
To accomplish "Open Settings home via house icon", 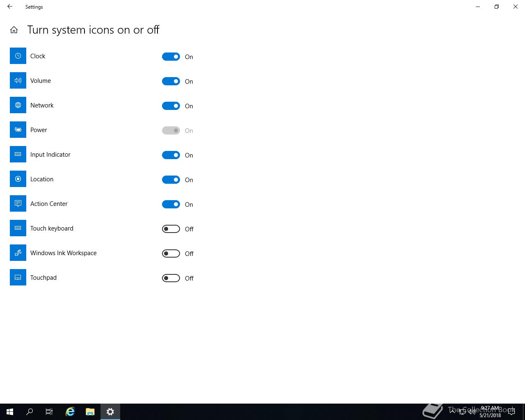I will click(14, 30).
